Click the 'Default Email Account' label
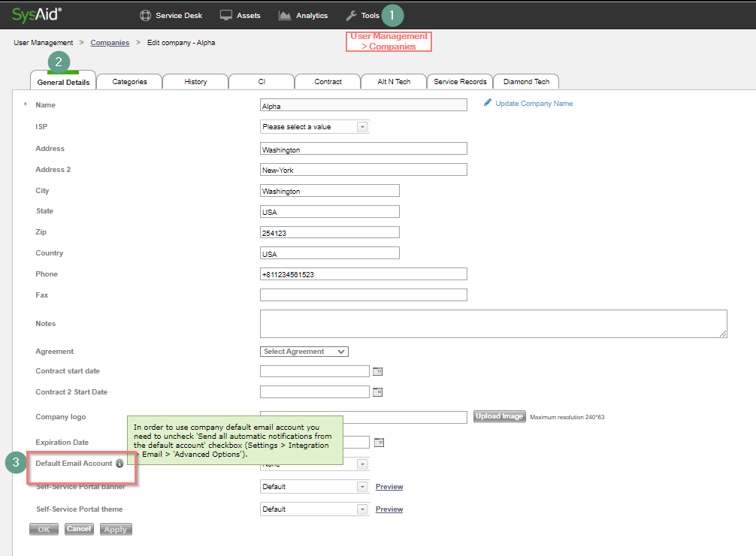The width and height of the screenshot is (756, 556). [74, 464]
